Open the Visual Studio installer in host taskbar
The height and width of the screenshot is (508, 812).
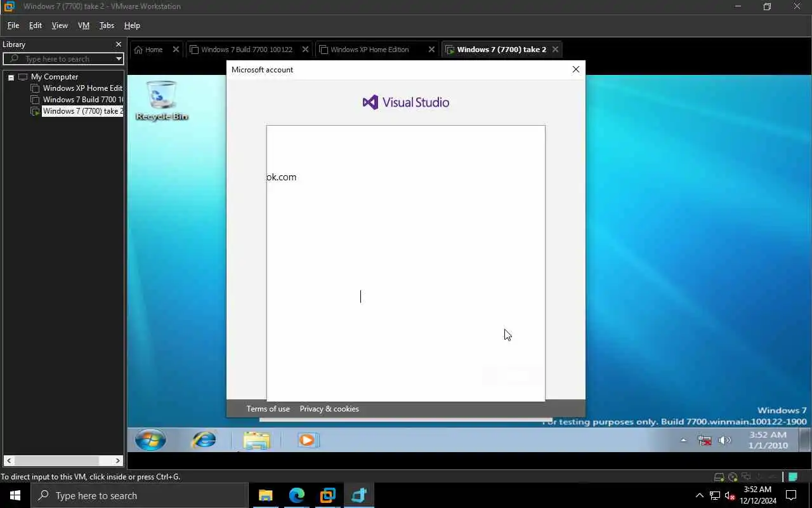pos(359,495)
